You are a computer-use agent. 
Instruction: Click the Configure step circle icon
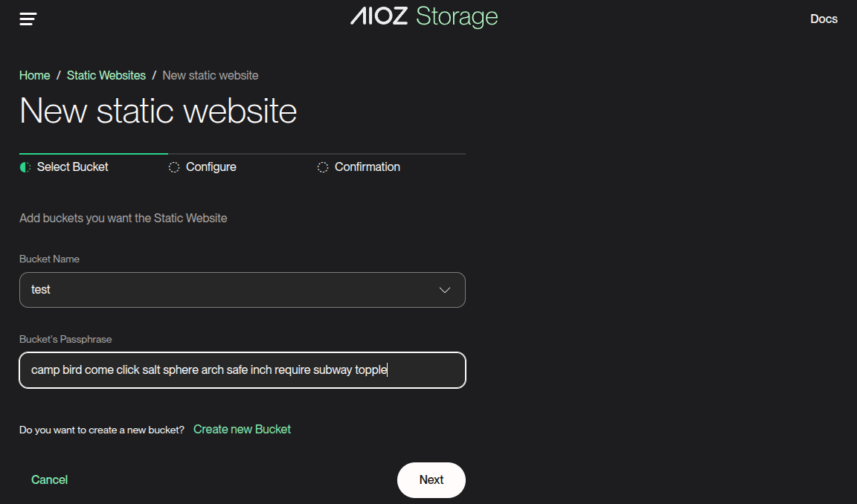tap(174, 167)
